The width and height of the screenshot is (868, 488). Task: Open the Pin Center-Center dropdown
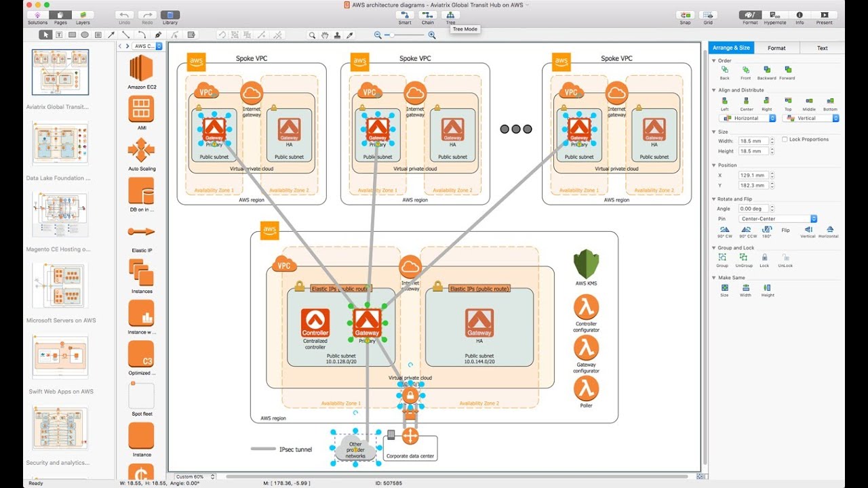pos(778,219)
